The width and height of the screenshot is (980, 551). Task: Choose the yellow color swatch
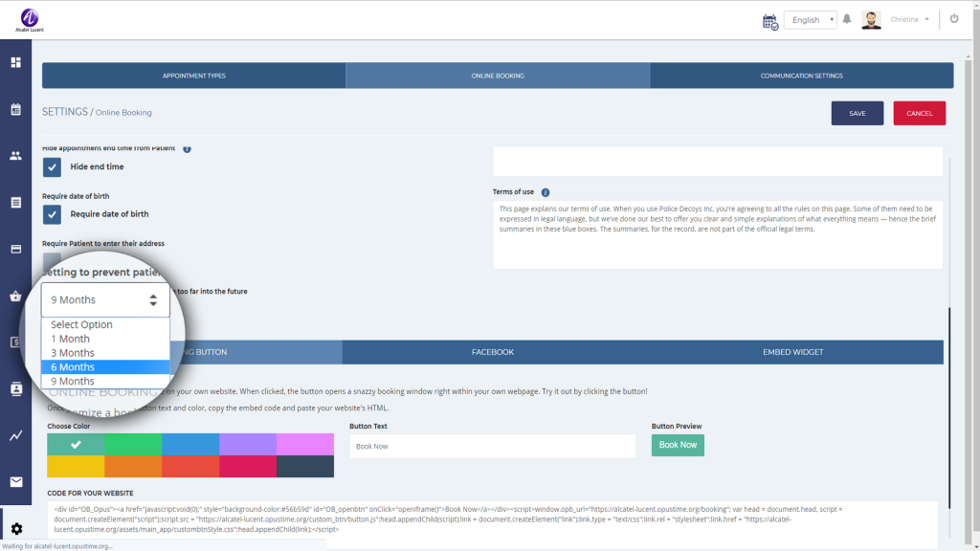(76, 467)
